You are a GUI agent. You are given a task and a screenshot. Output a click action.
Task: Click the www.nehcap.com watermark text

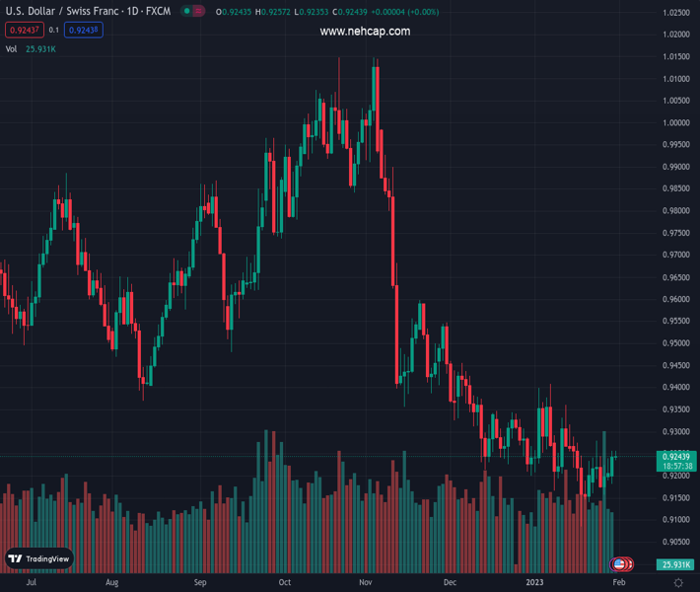365,32
